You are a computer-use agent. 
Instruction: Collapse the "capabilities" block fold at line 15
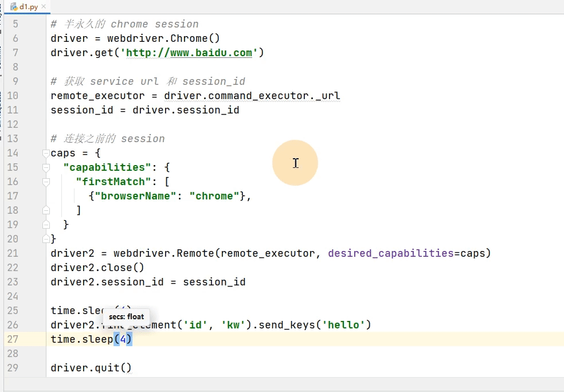click(46, 167)
